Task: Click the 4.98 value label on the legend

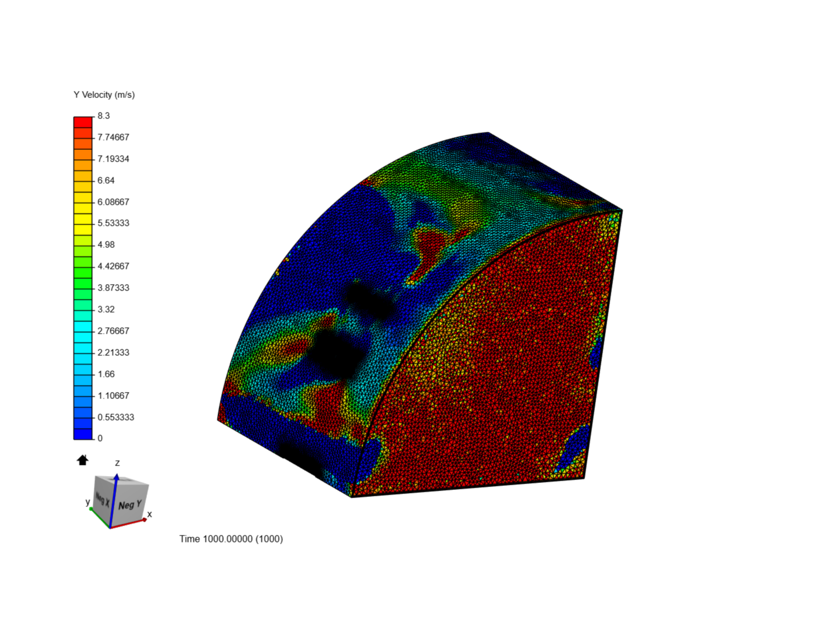Action: 107,244
